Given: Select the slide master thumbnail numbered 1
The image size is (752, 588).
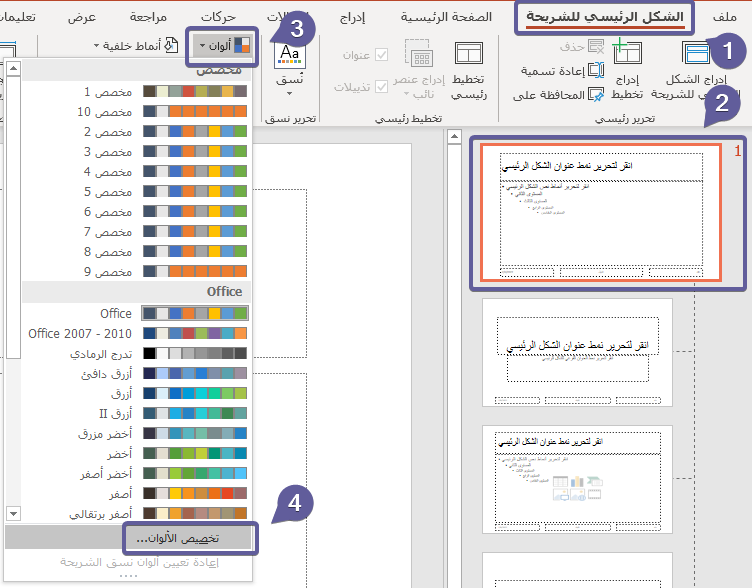Looking at the screenshot, I should [x=601, y=212].
